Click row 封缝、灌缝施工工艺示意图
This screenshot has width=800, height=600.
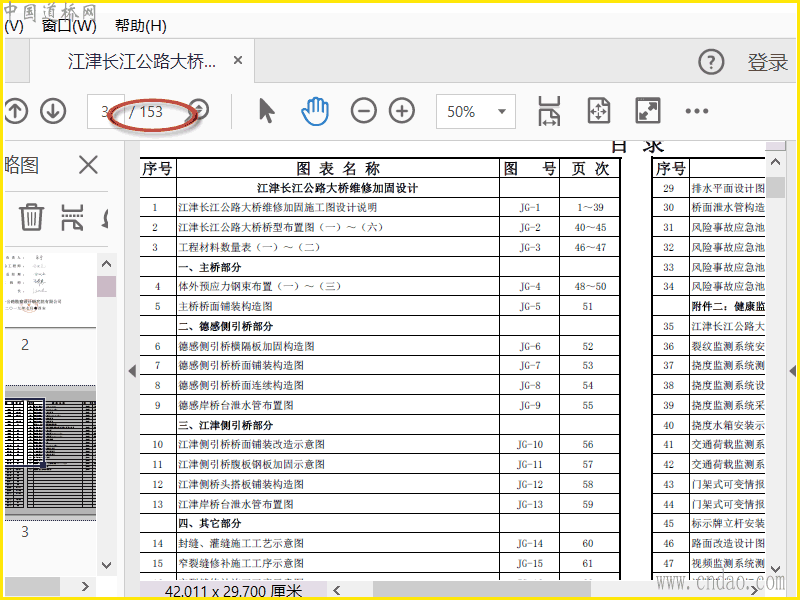point(380,544)
